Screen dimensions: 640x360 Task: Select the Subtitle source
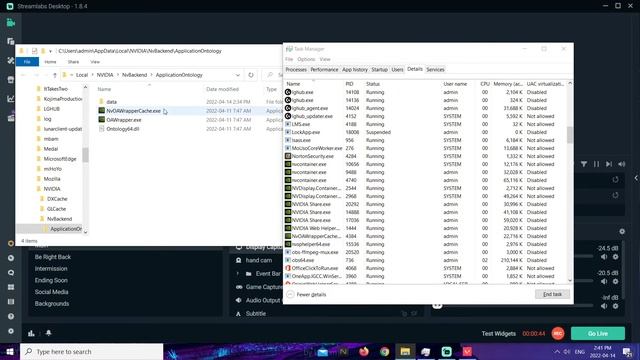point(256,313)
